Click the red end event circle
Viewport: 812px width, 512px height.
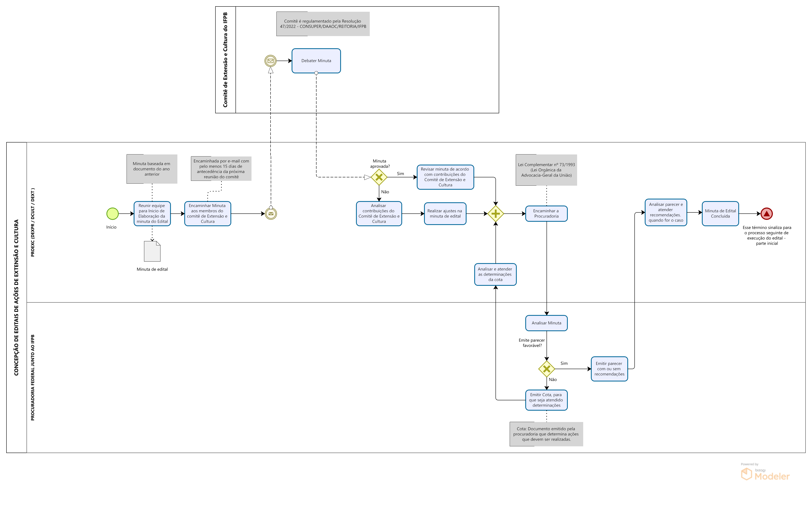pyautogui.click(x=766, y=214)
